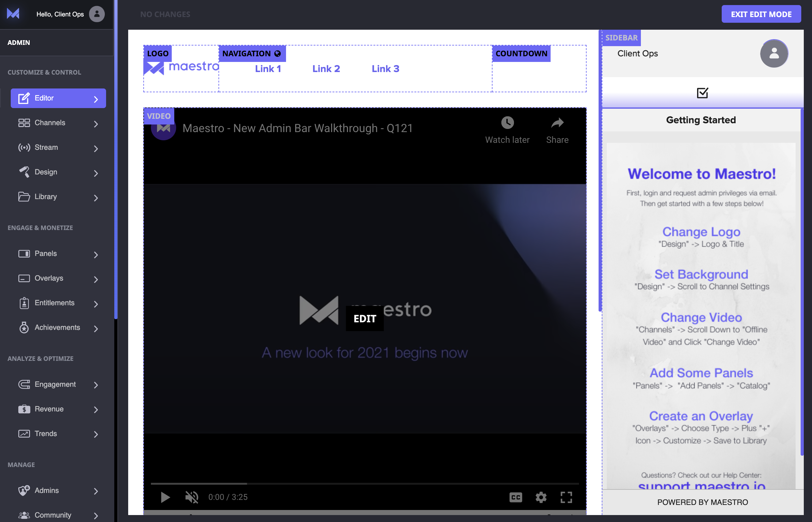Click the Overlays icon
812x522 pixels.
(24, 278)
